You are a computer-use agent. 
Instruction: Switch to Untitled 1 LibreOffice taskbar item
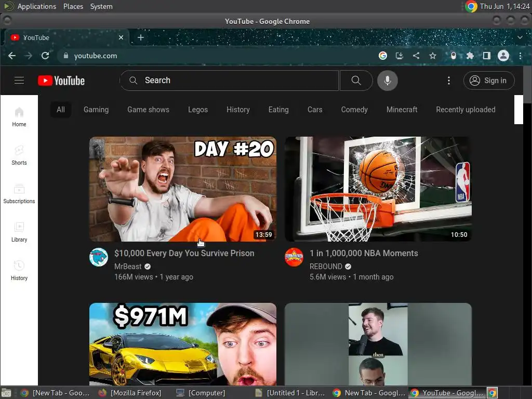pyautogui.click(x=291, y=393)
